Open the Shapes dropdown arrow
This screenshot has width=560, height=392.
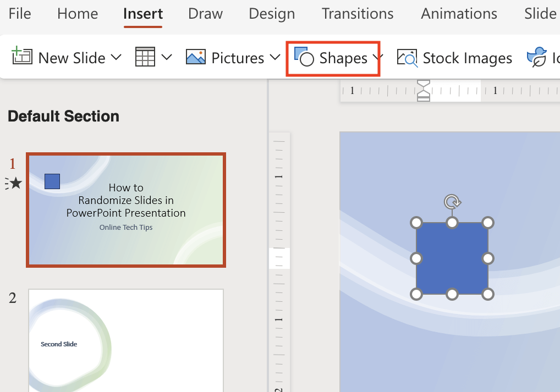tap(377, 57)
